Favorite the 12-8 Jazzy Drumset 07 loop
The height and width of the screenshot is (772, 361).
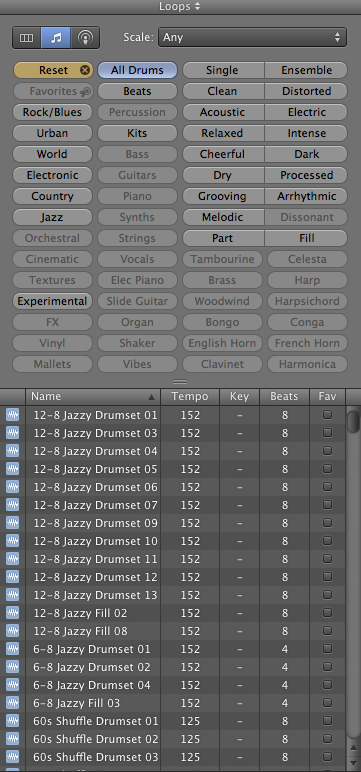pos(327,505)
